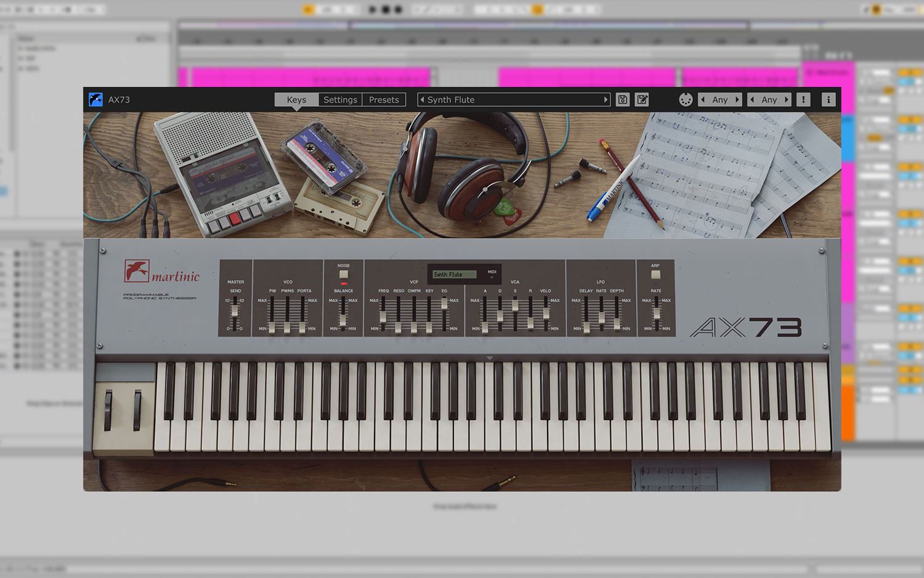The image size is (924, 578).
Task: Open the Presets tab
Action: 384,99
